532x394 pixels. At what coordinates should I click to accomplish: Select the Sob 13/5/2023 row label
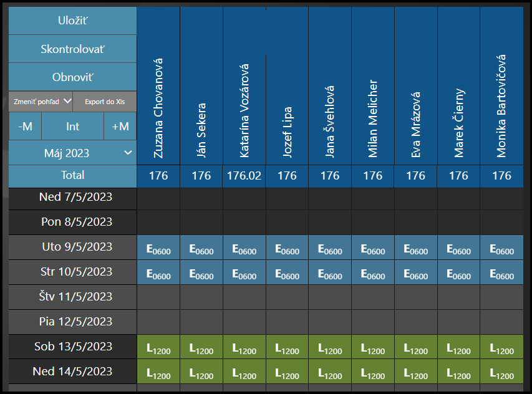pyautogui.click(x=72, y=347)
